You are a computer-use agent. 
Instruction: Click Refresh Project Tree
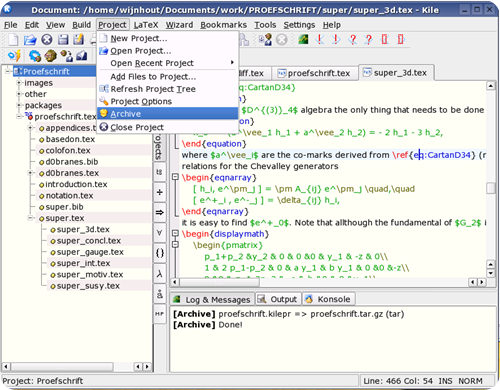coord(167,89)
